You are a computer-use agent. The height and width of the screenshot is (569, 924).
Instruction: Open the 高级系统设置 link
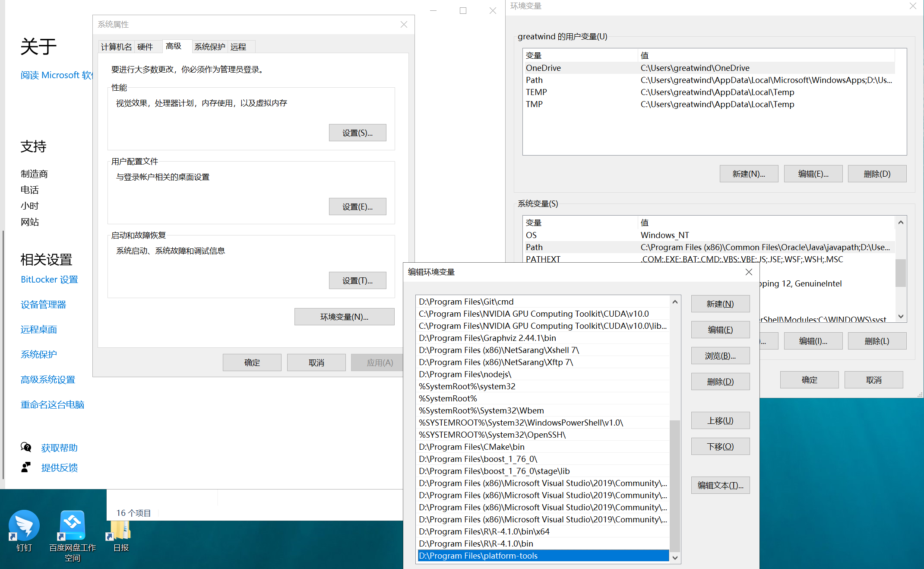(x=48, y=379)
